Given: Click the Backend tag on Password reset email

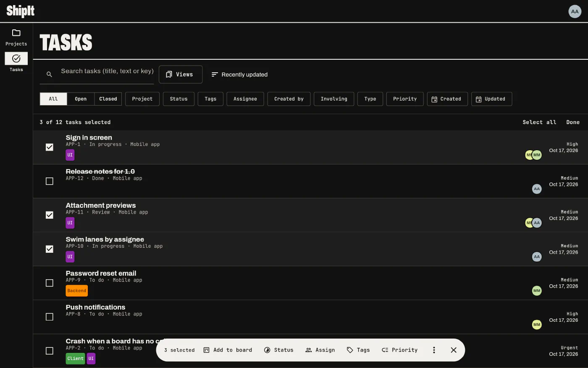Looking at the screenshot, I should click(77, 291).
